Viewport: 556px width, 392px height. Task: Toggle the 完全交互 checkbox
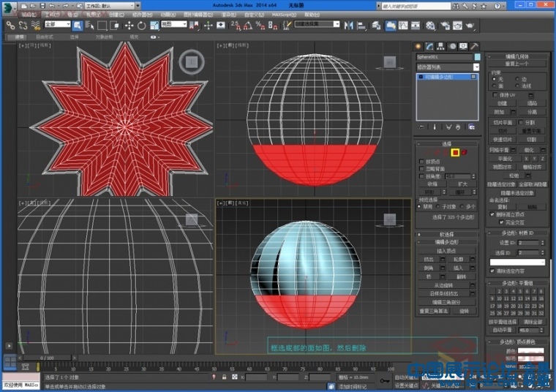pos(501,222)
